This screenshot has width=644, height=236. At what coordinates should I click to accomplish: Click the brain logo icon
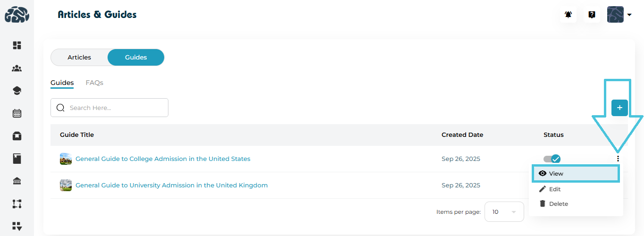pyautogui.click(x=17, y=15)
